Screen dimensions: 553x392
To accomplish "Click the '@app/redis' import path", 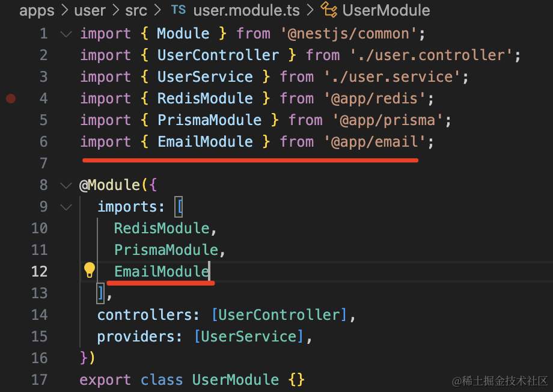I will tap(376, 99).
